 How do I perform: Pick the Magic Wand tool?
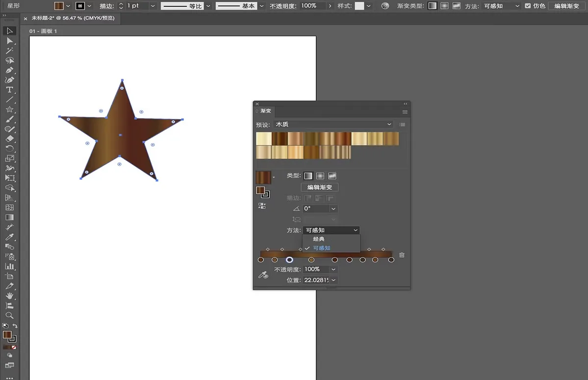[9, 51]
